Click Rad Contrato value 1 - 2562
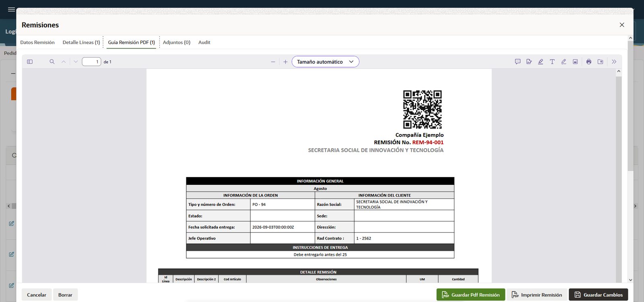 tap(363, 238)
